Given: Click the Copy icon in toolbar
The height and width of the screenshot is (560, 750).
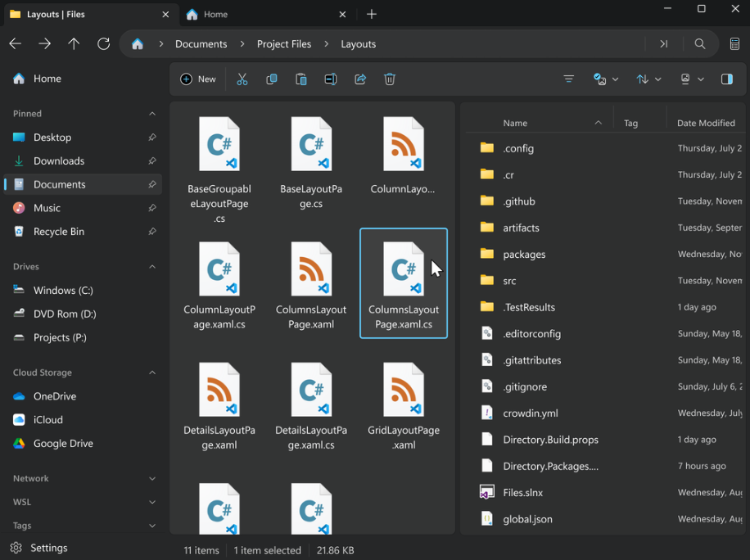Looking at the screenshot, I should point(272,79).
